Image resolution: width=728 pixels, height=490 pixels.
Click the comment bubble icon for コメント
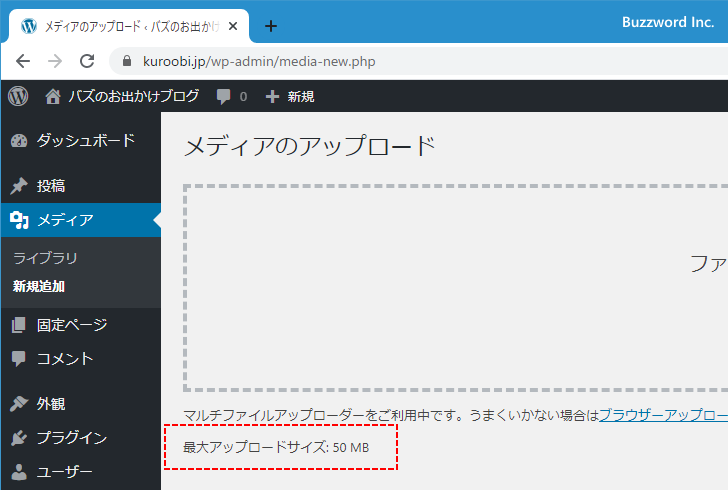click(x=19, y=359)
